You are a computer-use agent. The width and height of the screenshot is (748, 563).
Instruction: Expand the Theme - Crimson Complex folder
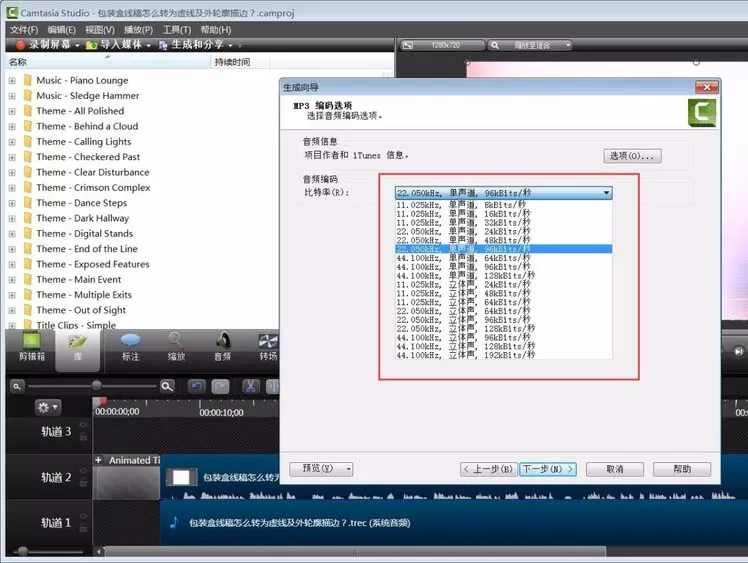click(12, 188)
